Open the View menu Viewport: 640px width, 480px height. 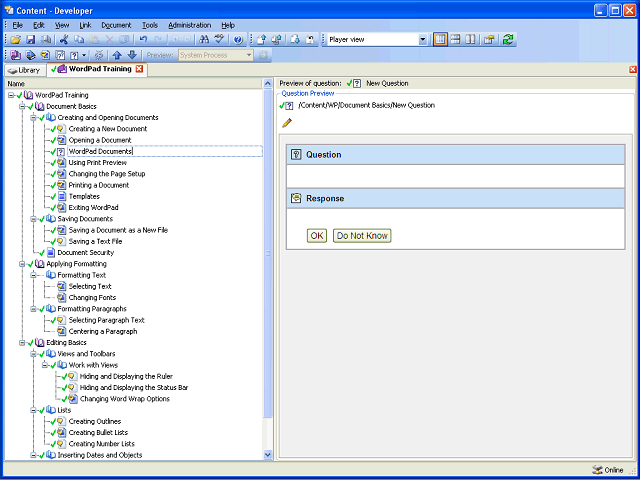62,25
